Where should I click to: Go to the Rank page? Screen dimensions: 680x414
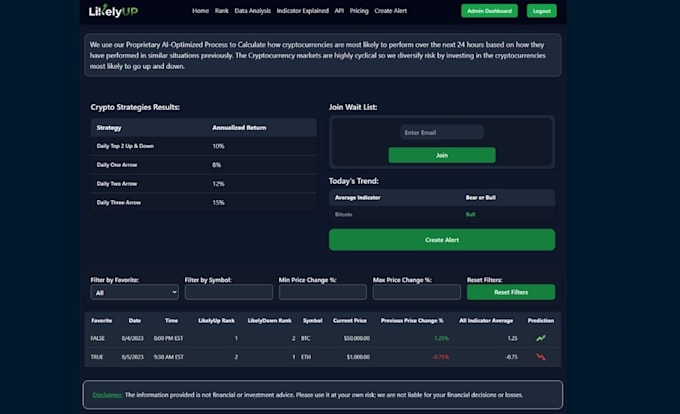click(222, 11)
